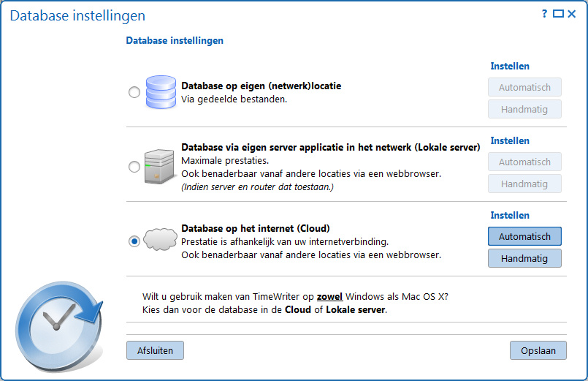Close the Database instellingen dialog

(571, 14)
